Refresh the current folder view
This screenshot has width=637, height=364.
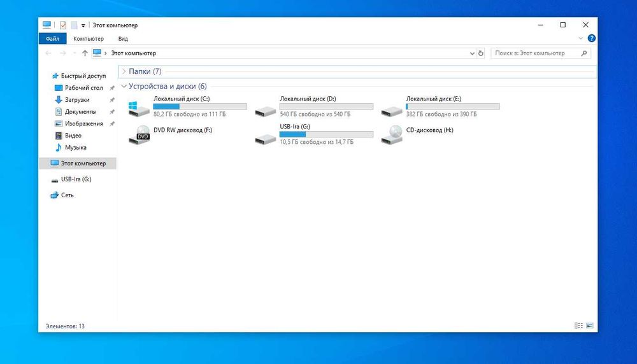pyautogui.click(x=480, y=53)
